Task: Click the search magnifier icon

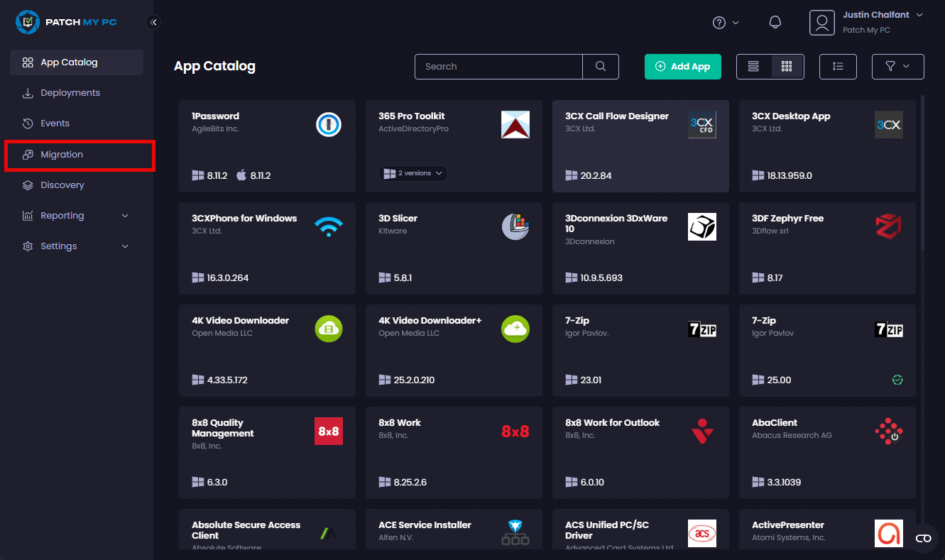Action: click(x=601, y=67)
